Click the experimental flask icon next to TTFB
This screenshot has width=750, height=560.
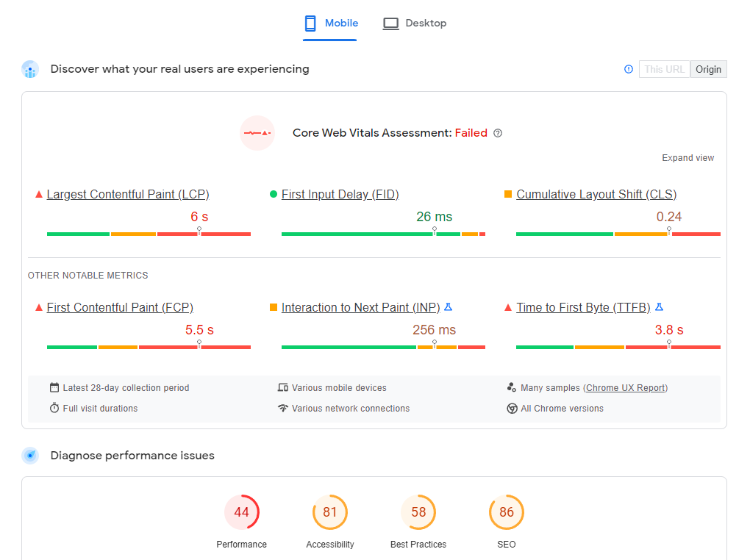point(660,307)
